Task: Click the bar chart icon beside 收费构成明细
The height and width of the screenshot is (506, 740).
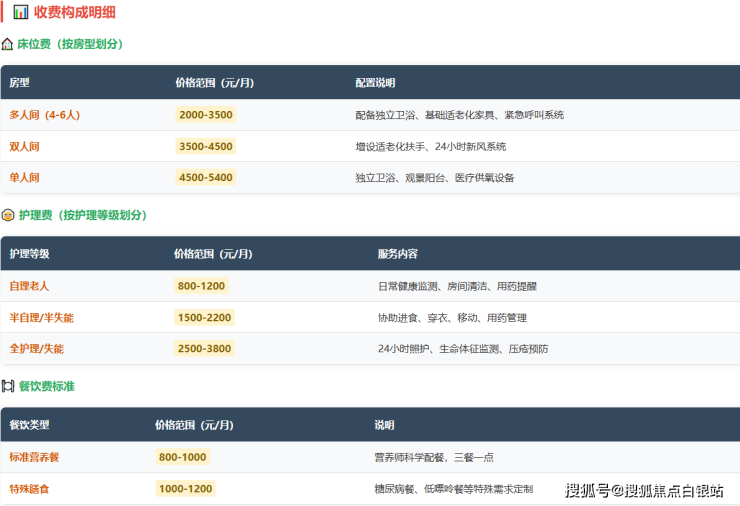Action: click(21, 12)
